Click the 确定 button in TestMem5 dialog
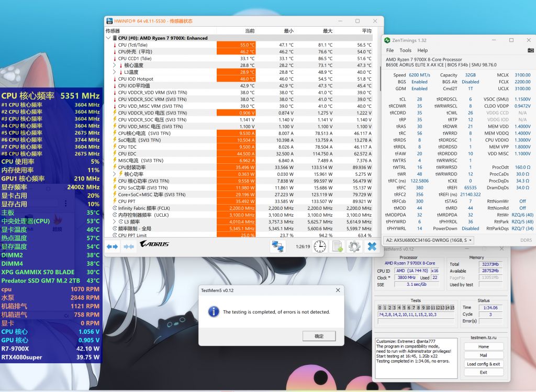This screenshot has width=536, height=392. click(319, 337)
